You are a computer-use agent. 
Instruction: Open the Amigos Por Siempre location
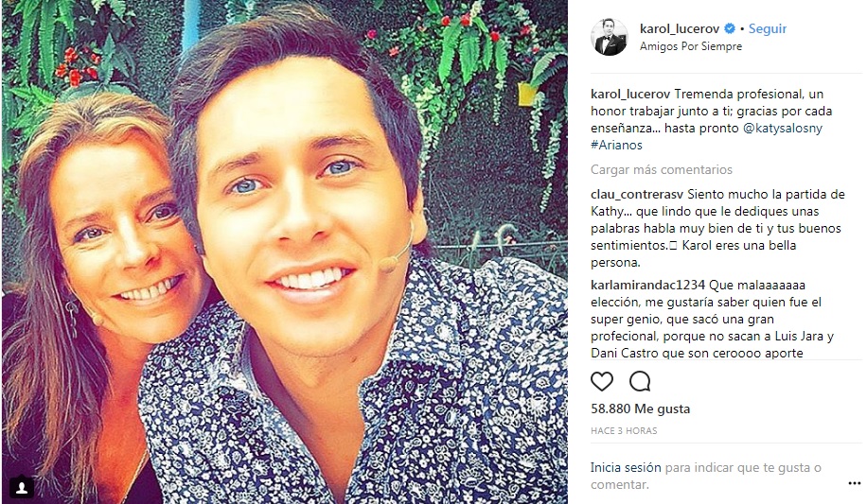click(x=691, y=46)
